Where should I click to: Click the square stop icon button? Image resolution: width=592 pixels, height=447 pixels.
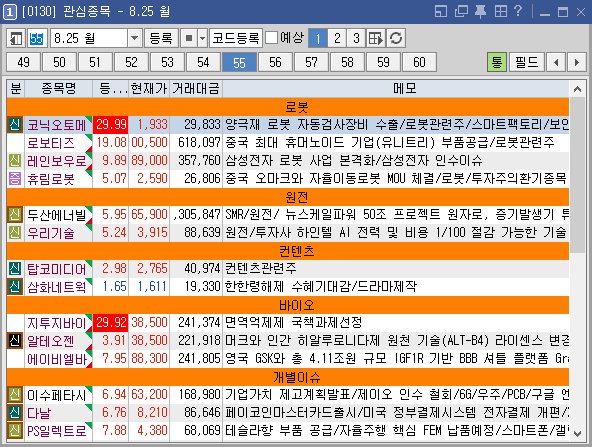click(189, 38)
